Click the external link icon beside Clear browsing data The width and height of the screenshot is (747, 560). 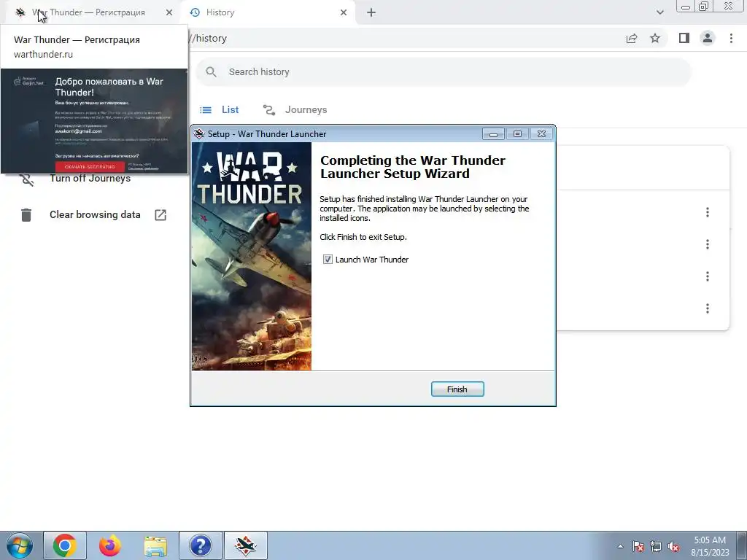tap(160, 215)
